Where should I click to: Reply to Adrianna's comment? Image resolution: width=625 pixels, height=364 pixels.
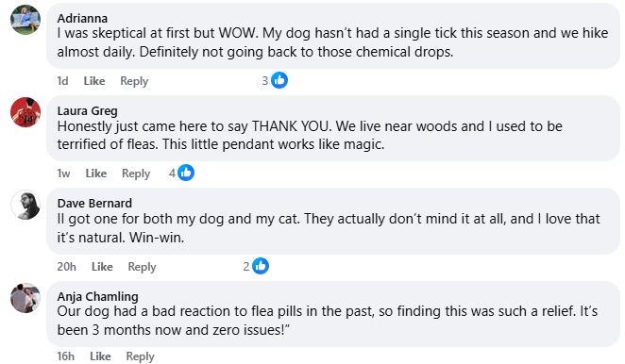point(134,81)
